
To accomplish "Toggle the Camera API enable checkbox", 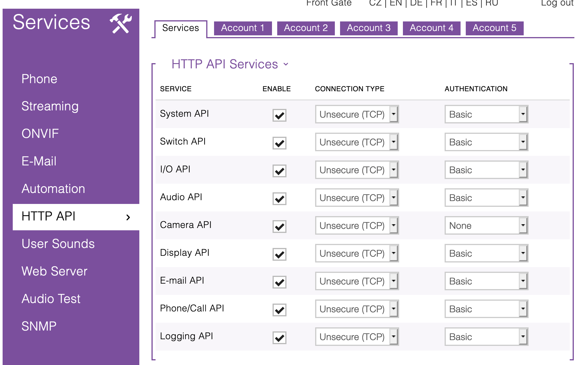I will point(279,226).
